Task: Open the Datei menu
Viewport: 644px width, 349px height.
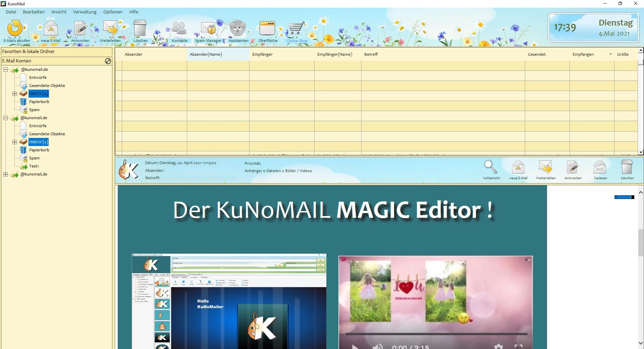Action: (11, 12)
